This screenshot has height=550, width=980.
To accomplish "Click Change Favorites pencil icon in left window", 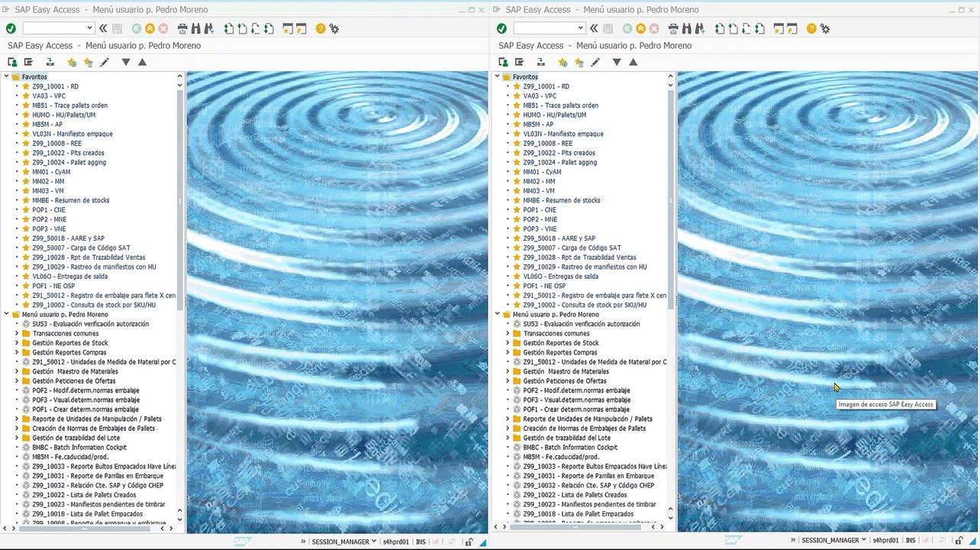I will 105,62.
